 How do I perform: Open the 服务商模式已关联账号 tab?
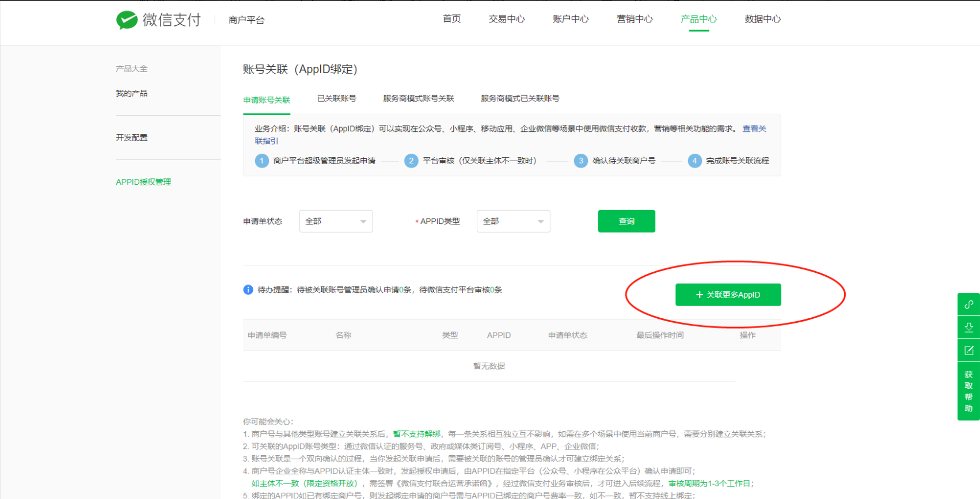[x=520, y=98]
